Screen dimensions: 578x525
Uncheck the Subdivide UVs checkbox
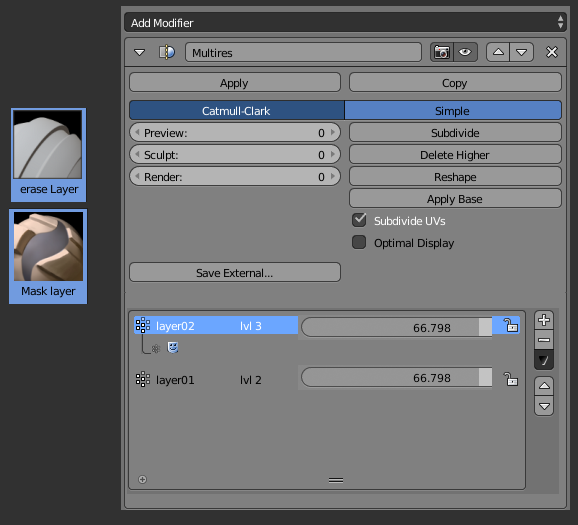click(359, 220)
